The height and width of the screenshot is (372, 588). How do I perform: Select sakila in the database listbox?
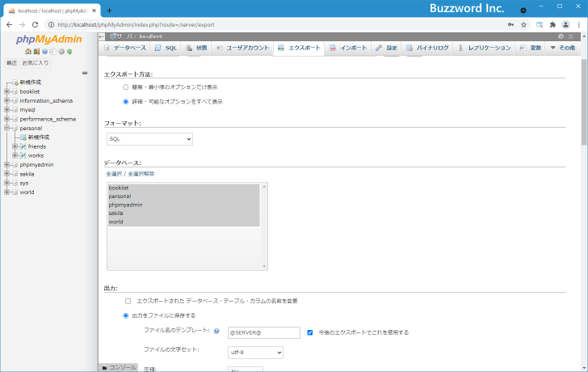[184, 213]
